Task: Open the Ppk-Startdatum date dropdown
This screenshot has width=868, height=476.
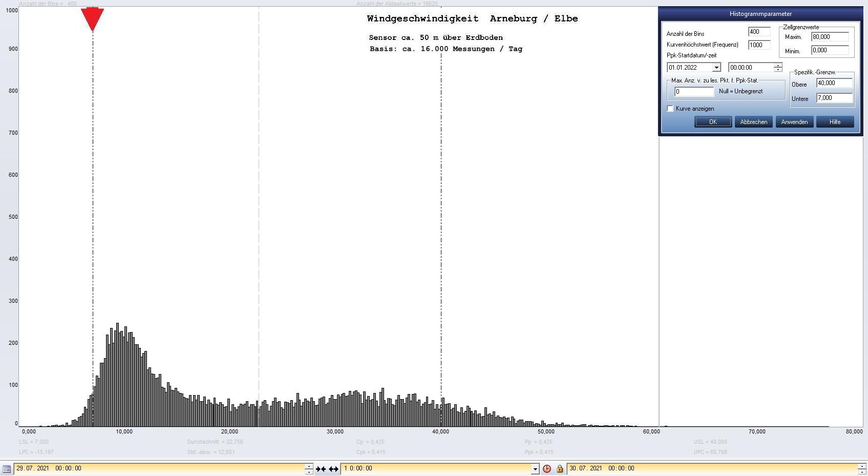Action: tap(716, 68)
